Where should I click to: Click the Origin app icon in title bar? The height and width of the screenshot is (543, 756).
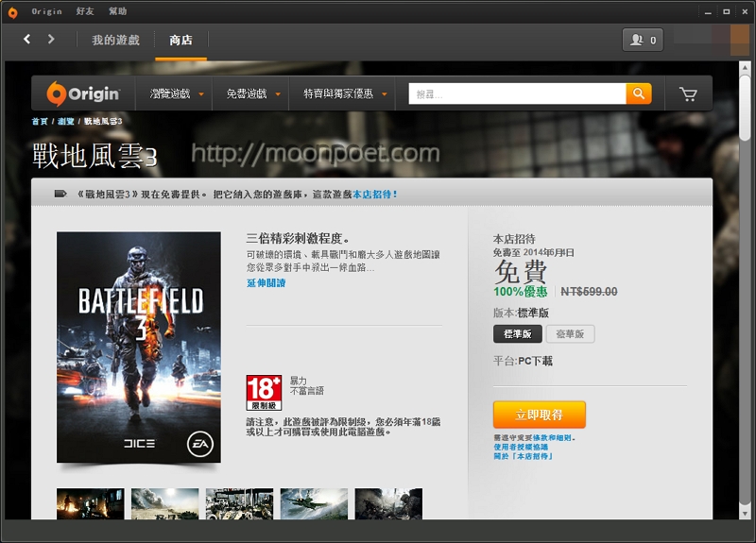pos(12,11)
